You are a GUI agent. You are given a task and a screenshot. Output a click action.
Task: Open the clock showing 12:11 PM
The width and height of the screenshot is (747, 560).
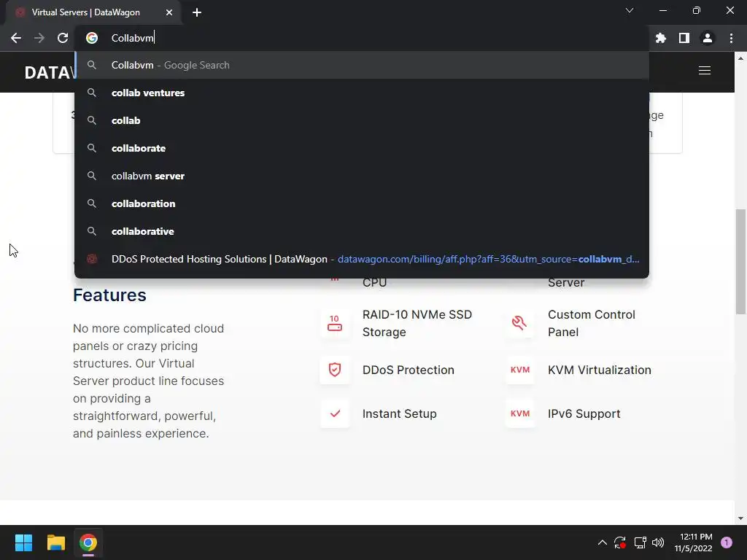coord(693,542)
